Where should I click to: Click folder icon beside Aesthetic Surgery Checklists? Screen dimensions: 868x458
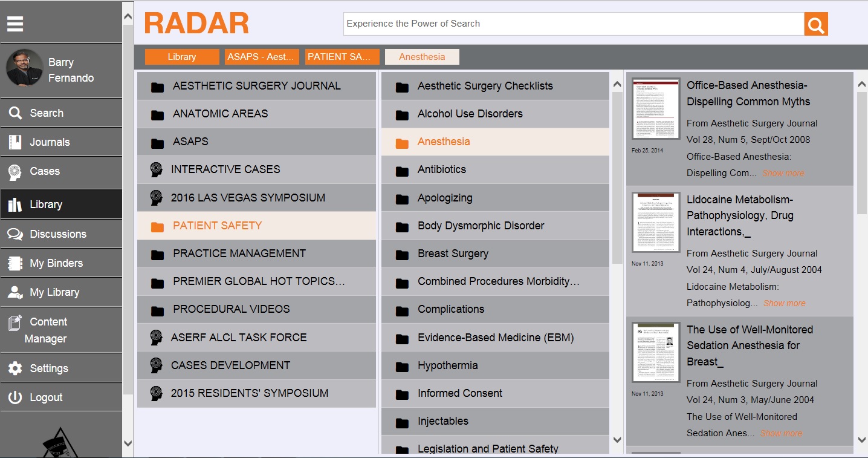(x=402, y=87)
